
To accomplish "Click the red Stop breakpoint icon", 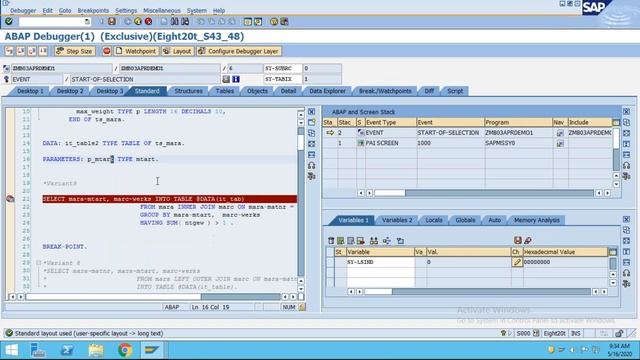I will point(107,51).
